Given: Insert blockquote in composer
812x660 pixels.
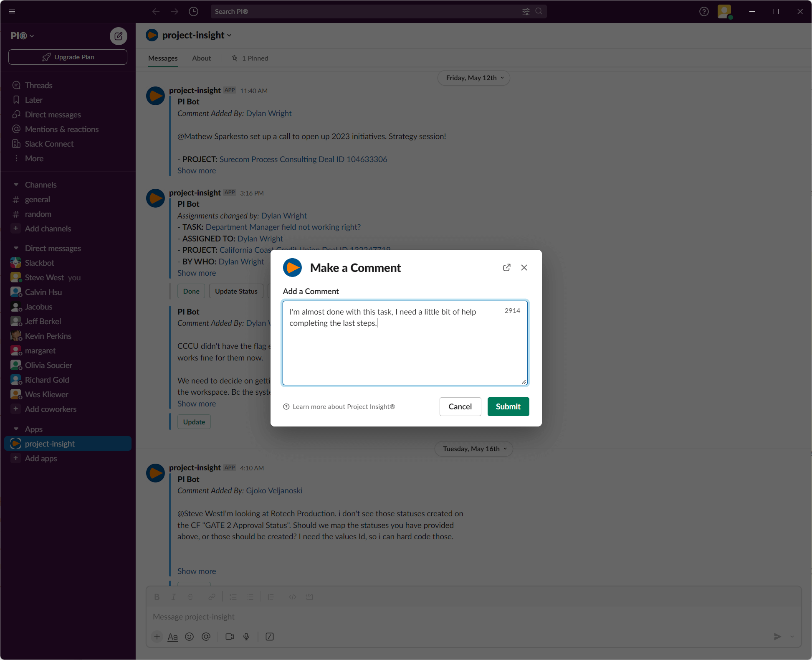Looking at the screenshot, I should [271, 597].
